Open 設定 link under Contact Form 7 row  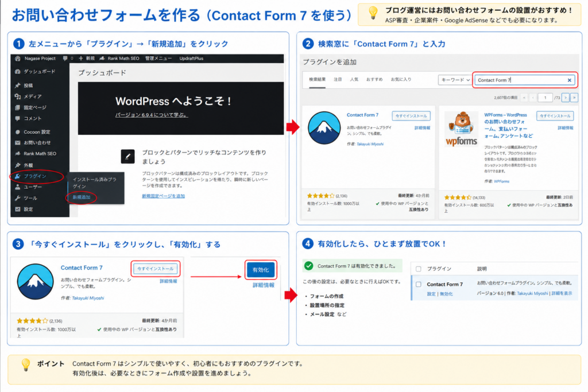431,294
